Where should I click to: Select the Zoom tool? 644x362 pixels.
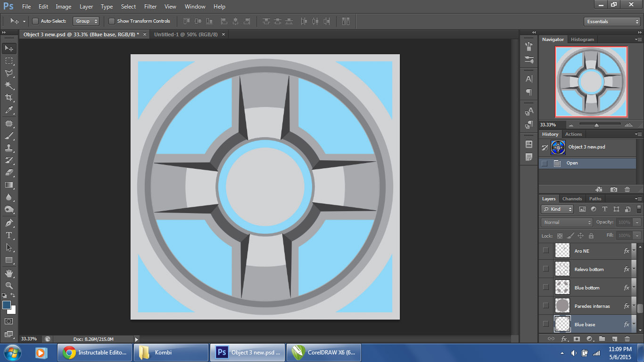tap(8, 285)
